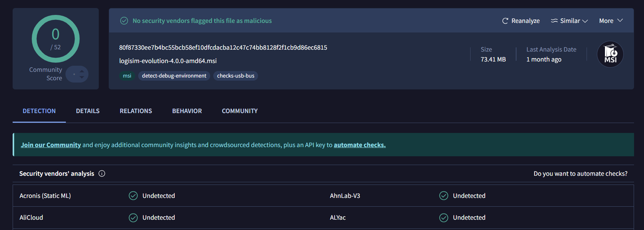
Task: Follow the Join our Community link
Action: point(51,145)
